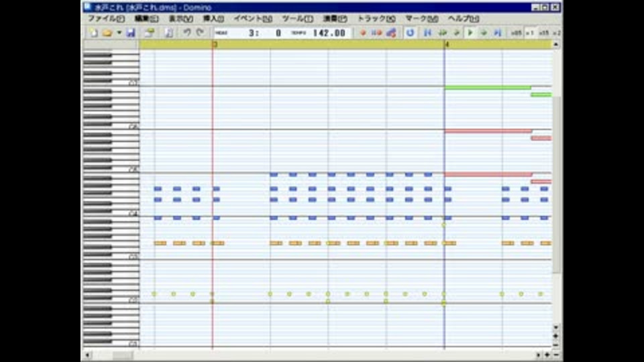Image resolution: width=644 pixels, height=362 pixels.
Task: Click the tempo value 142.00
Action: [x=329, y=33]
